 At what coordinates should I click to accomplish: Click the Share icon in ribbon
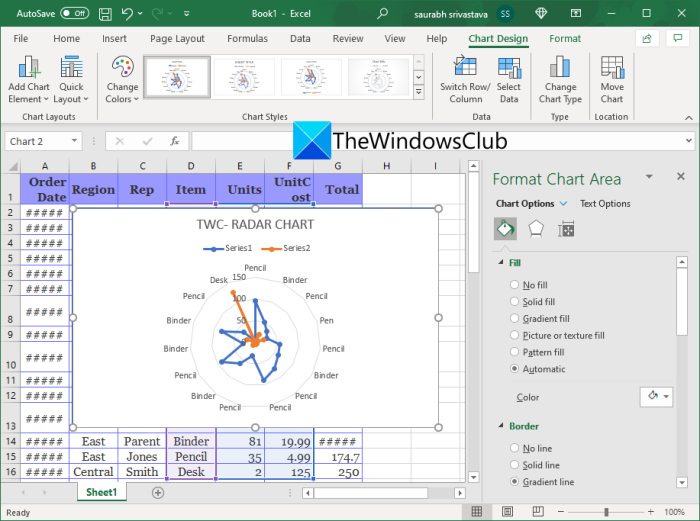click(x=647, y=38)
